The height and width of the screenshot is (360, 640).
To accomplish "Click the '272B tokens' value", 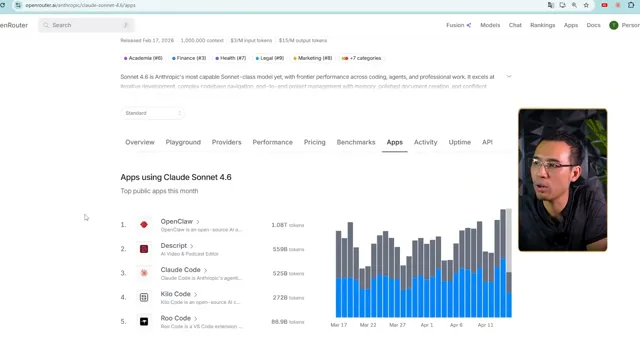I will (x=288, y=298).
